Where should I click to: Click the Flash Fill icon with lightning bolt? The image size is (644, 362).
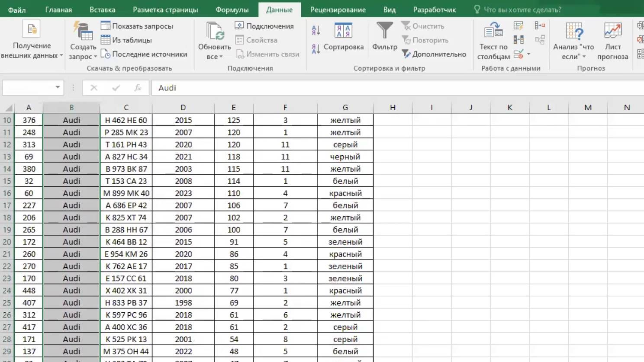tap(518, 26)
